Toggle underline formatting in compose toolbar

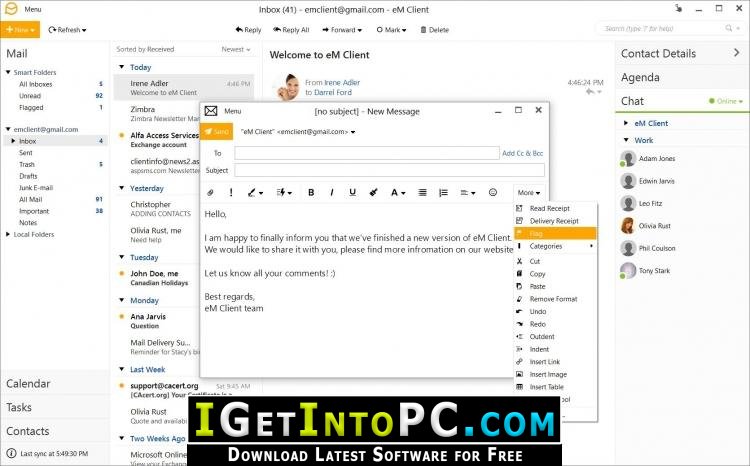[x=353, y=192]
